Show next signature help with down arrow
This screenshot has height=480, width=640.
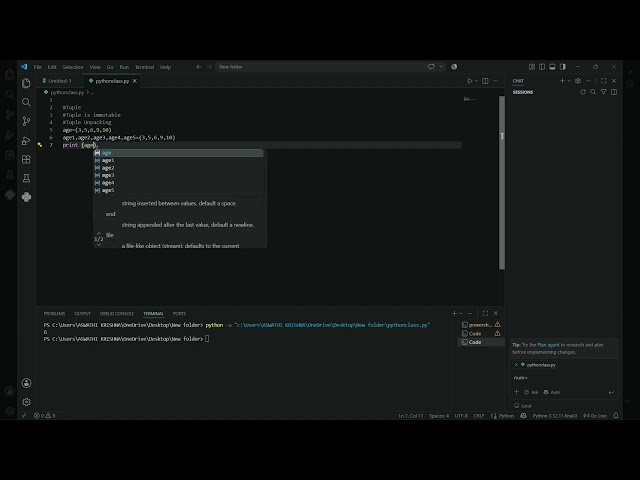tap(99, 245)
